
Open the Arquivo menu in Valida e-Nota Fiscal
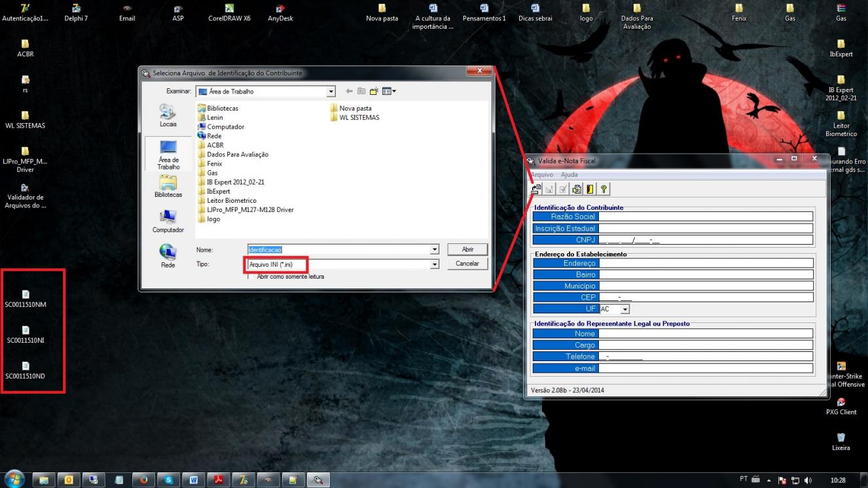(541, 175)
